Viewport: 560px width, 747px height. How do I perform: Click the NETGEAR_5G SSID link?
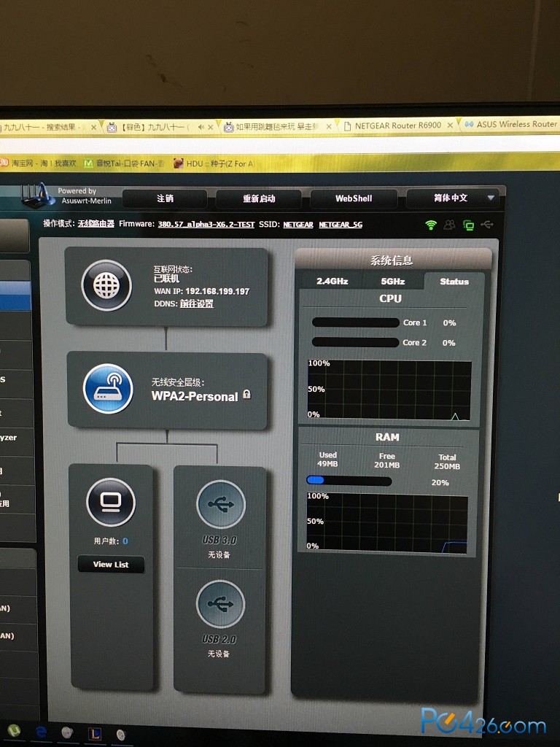click(341, 225)
